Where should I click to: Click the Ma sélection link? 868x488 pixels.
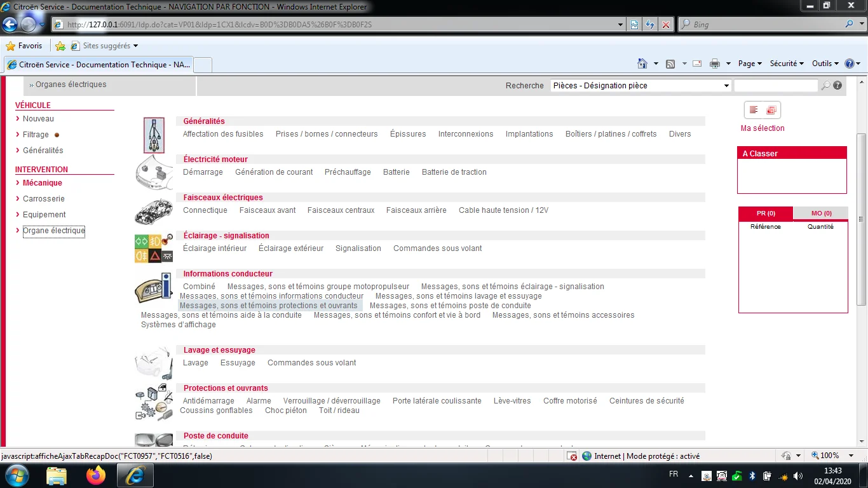tap(763, 128)
